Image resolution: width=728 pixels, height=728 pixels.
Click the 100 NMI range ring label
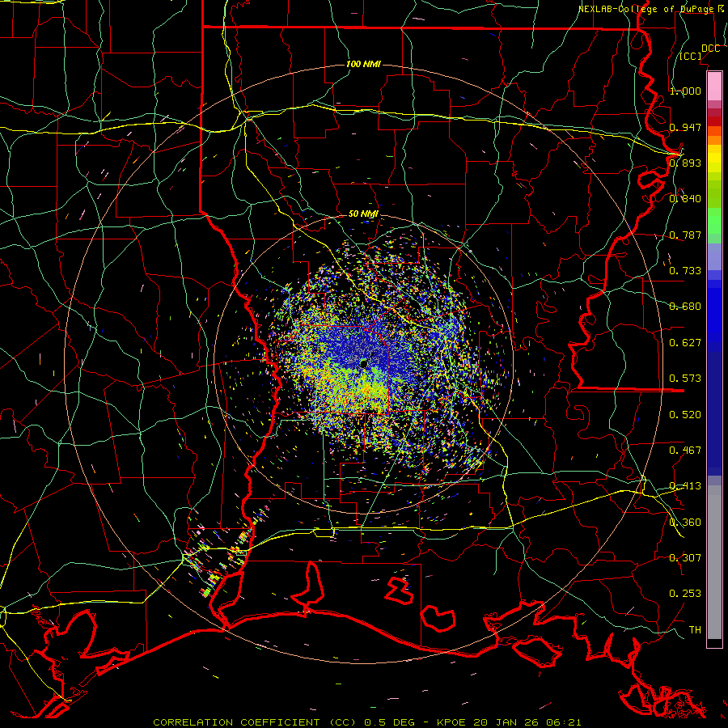(x=363, y=64)
